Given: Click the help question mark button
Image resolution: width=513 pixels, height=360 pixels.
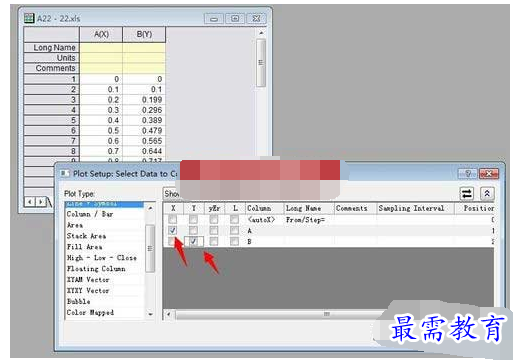Looking at the screenshot, I should 468,173.
